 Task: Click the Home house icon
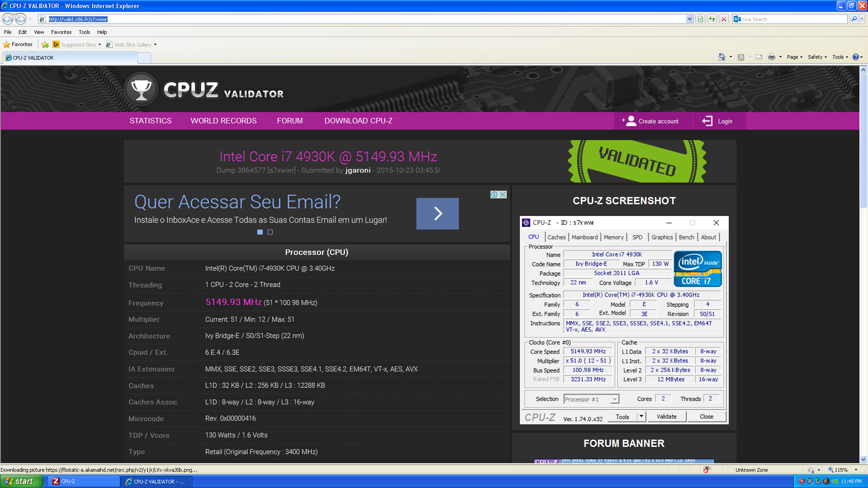coord(722,57)
